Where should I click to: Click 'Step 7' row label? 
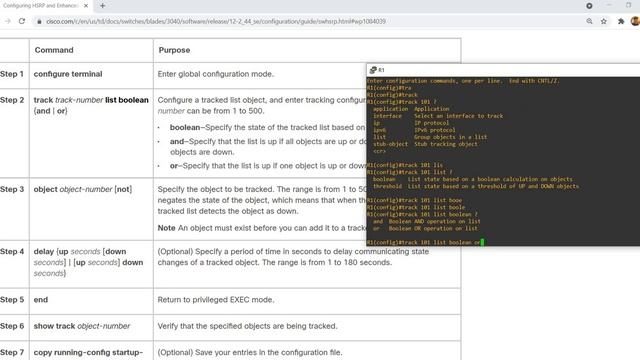12,352
